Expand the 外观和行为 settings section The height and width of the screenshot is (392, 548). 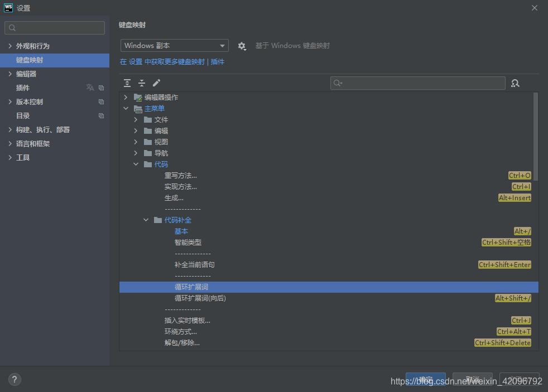click(10, 46)
